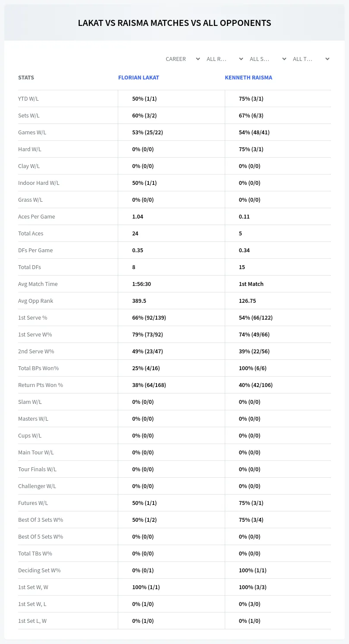Click Lakat's Total Aces value 24
This screenshot has width=349, height=644.
135,233
